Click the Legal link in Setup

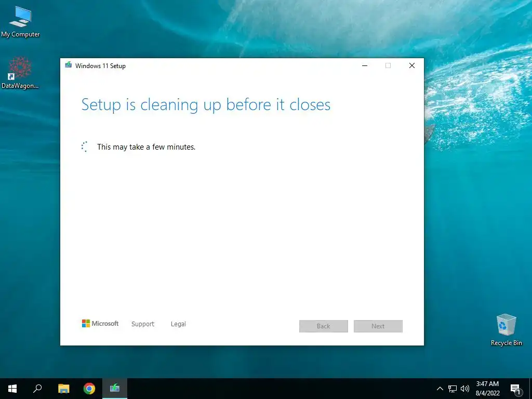(x=178, y=324)
